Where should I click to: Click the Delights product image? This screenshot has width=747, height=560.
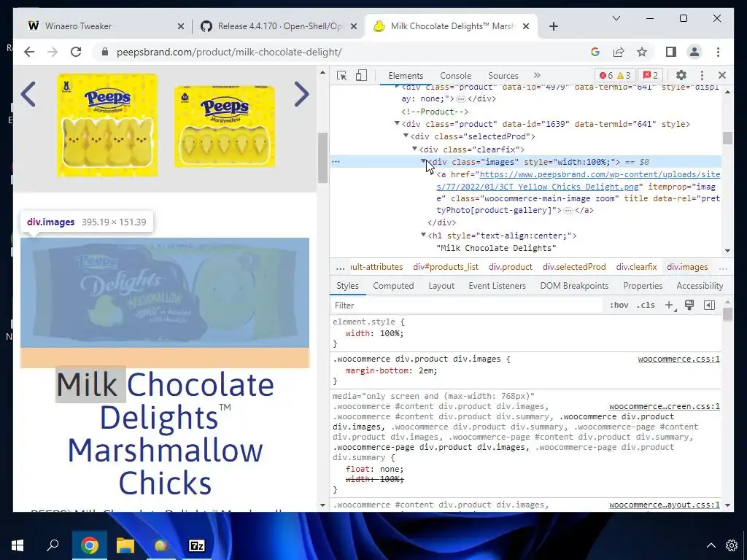164,292
